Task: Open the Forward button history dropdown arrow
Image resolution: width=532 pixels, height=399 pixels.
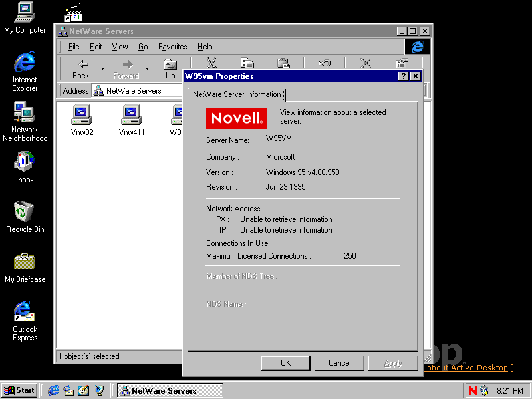Action: point(147,69)
